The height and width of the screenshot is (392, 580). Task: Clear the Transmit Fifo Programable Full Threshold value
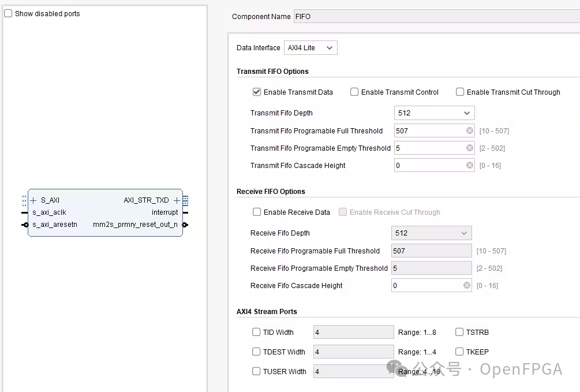click(x=470, y=131)
